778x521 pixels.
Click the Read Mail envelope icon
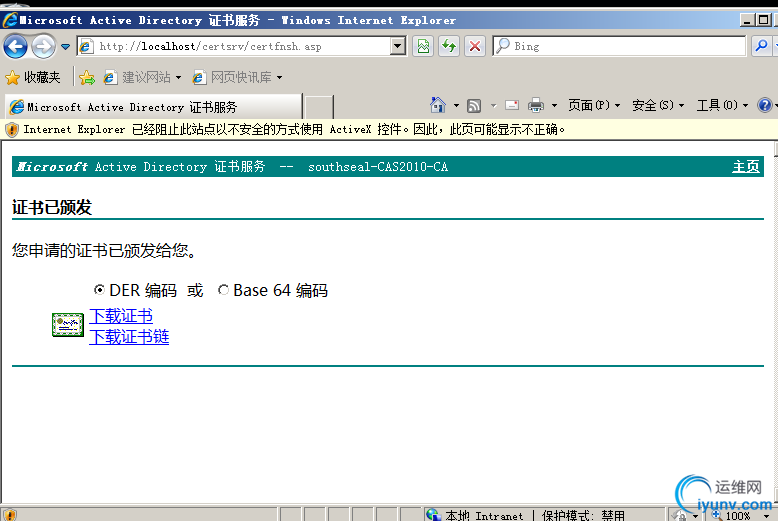click(512, 105)
